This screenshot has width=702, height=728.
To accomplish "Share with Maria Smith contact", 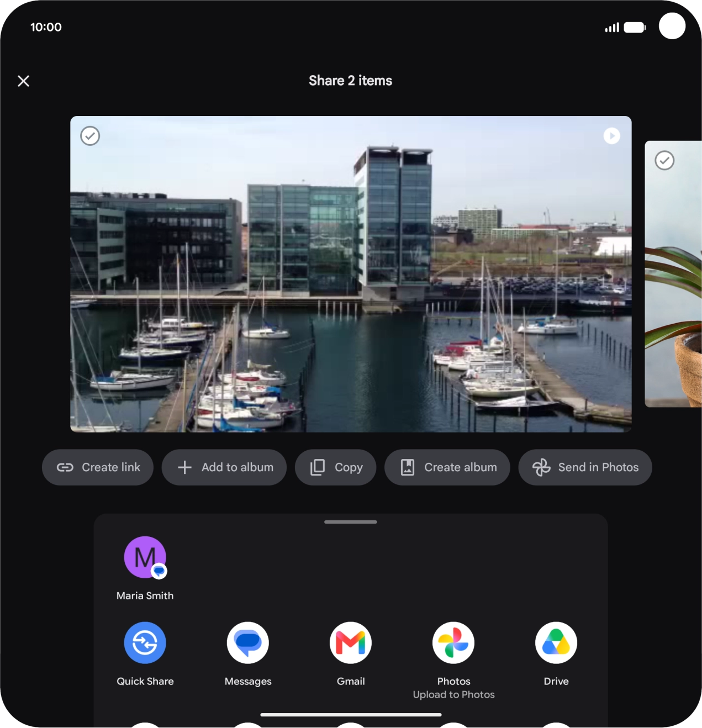I will pyautogui.click(x=145, y=568).
